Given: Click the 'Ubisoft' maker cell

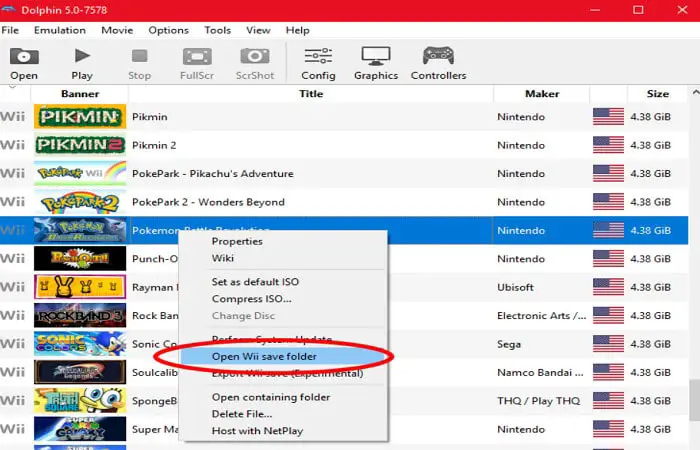Looking at the screenshot, I should pos(515,287).
